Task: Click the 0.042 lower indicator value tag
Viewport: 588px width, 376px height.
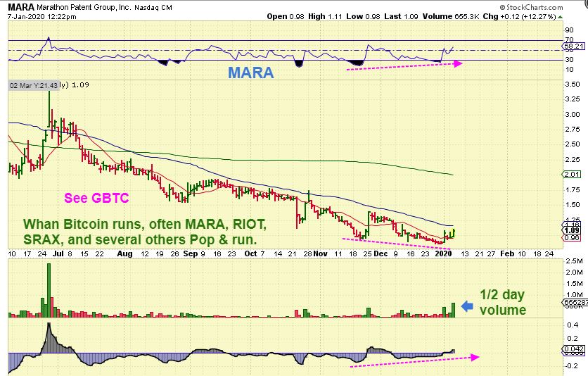Action: click(x=574, y=349)
